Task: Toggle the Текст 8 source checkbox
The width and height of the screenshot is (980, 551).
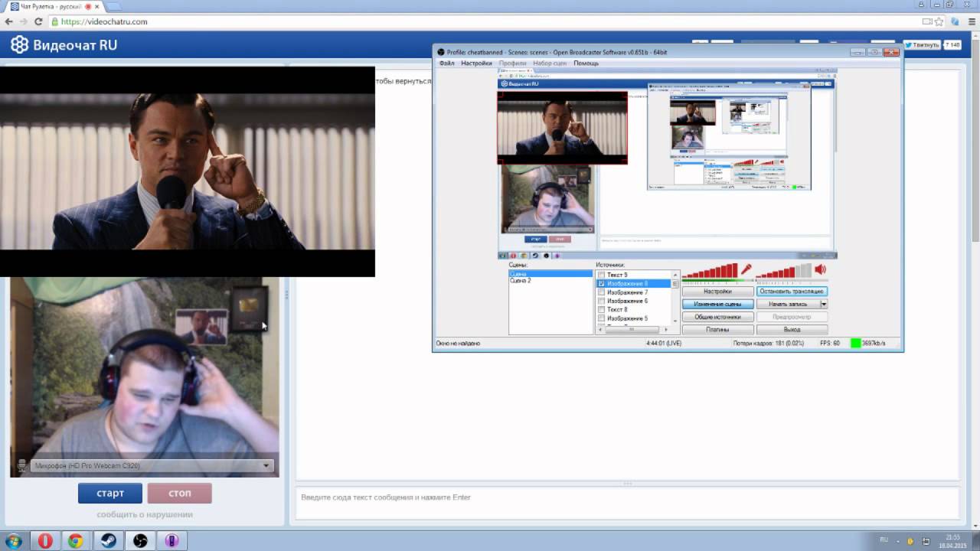Action: (x=601, y=309)
